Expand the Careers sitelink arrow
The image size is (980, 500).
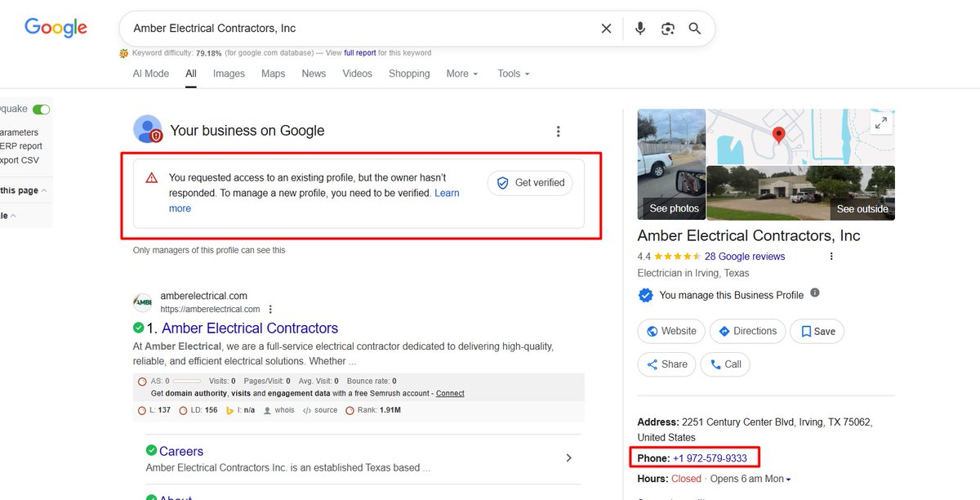tap(569, 458)
